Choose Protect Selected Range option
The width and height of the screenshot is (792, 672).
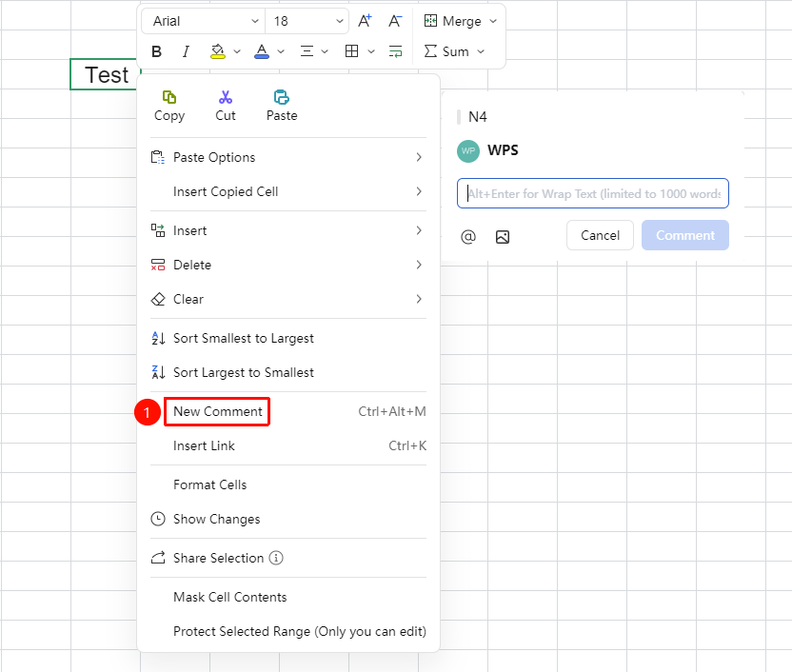coord(288,632)
